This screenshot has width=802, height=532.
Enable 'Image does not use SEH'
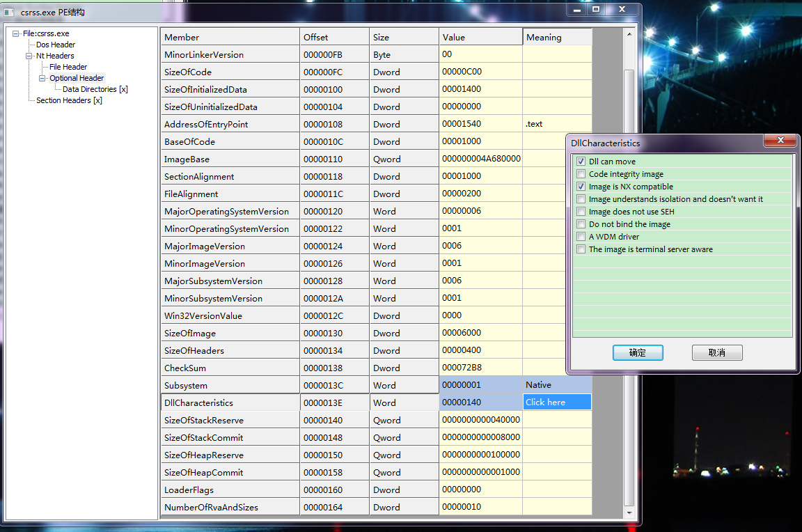tap(581, 212)
